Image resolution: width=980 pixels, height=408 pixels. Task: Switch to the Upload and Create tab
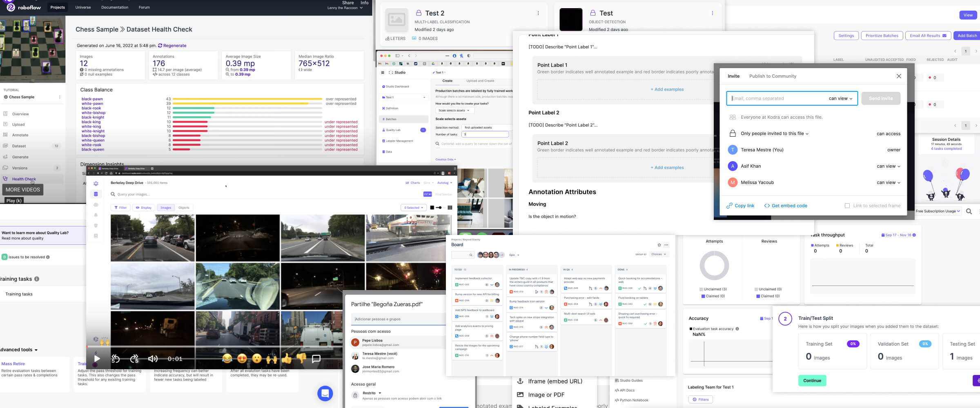pos(480,81)
